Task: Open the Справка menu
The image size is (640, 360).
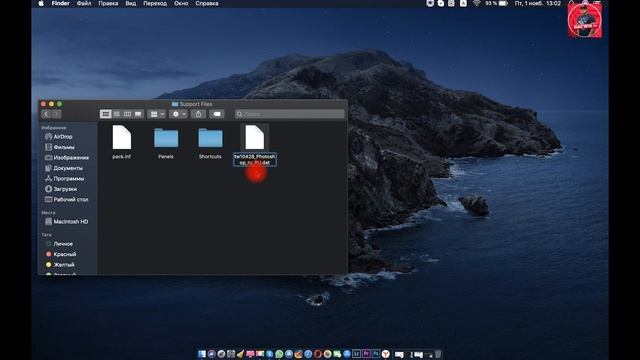Action: coord(207,3)
